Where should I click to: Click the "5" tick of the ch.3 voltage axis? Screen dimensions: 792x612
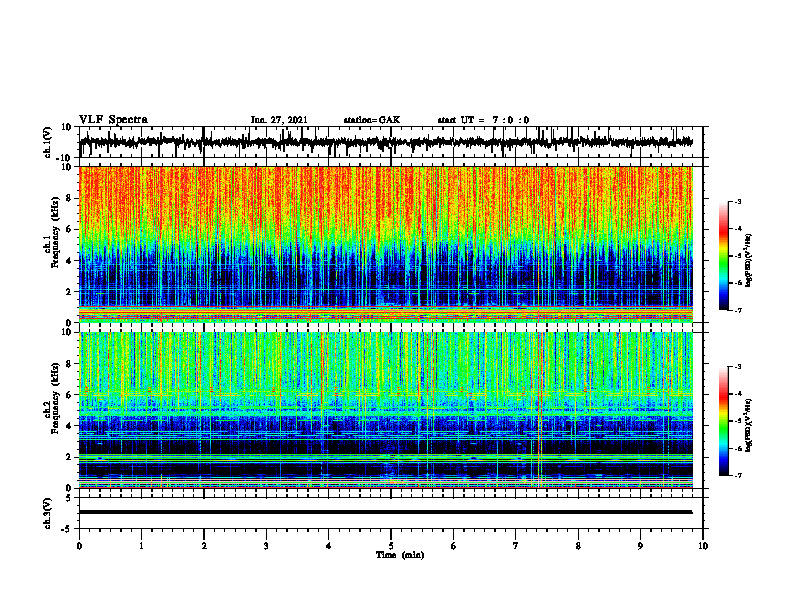click(x=69, y=498)
